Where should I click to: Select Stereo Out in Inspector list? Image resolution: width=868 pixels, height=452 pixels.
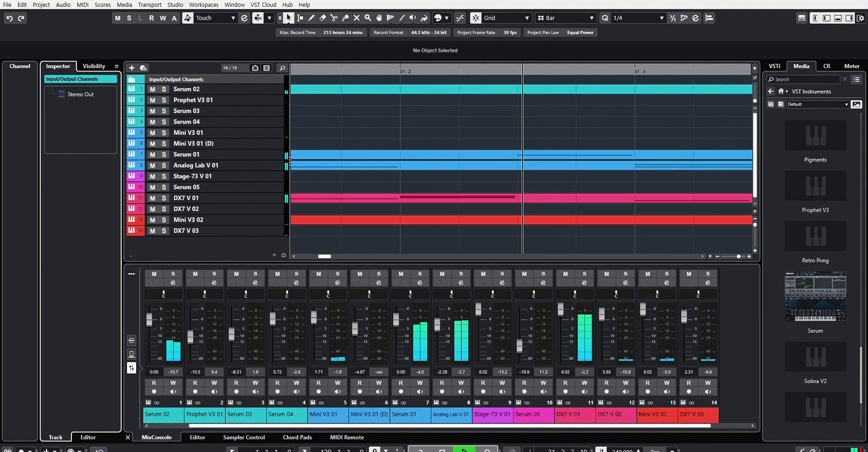[80, 94]
